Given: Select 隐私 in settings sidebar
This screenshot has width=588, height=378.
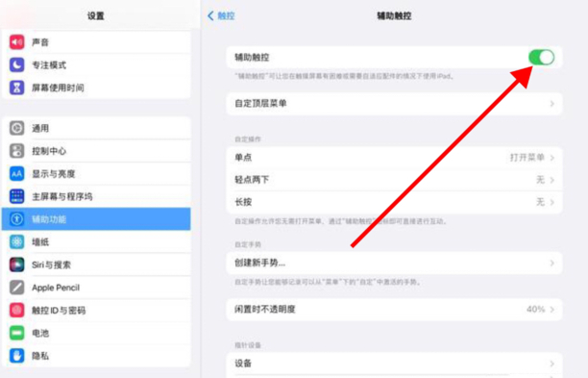Looking at the screenshot, I should [x=96, y=356].
